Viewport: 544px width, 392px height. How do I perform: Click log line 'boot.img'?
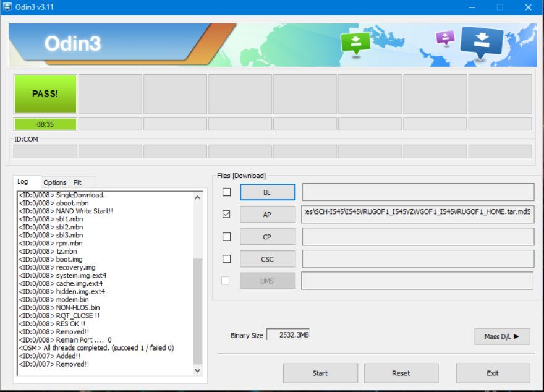(x=50, y=259)
